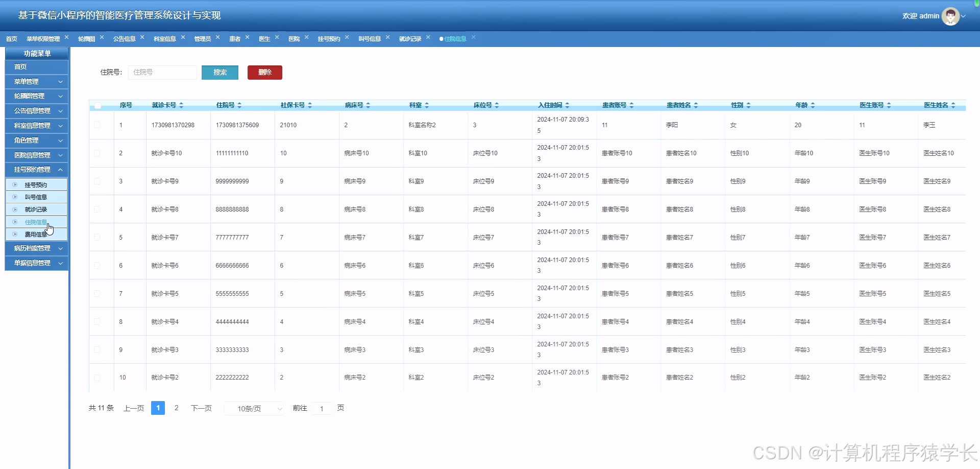This screenshot has height=469, width=980.
Task: Sort table by 性别 column
Action: tap(748, 105)
